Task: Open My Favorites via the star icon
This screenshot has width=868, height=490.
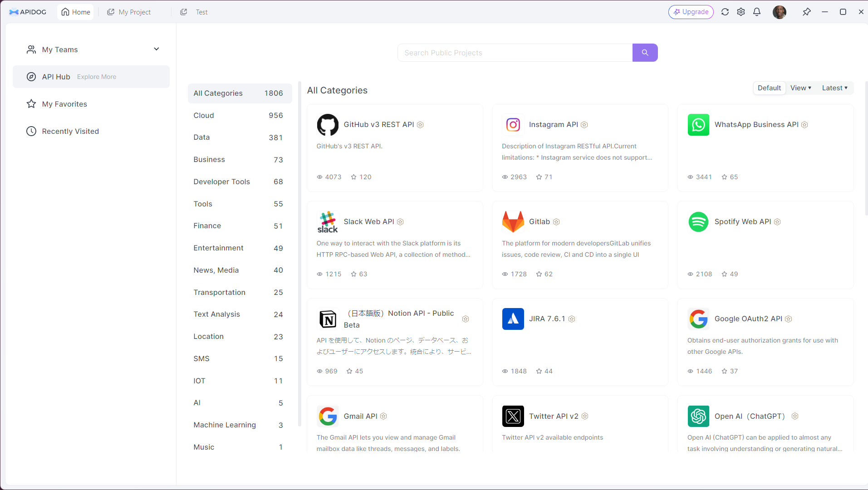Action: 31,104
